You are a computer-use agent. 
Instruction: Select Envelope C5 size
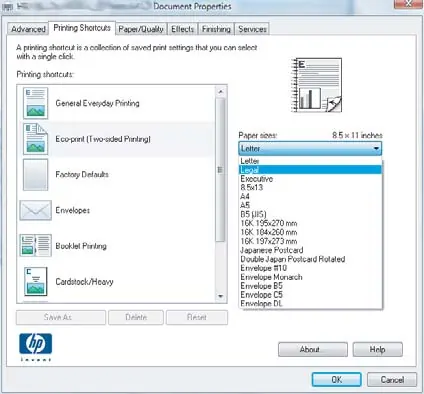click(x=310, y=295)
